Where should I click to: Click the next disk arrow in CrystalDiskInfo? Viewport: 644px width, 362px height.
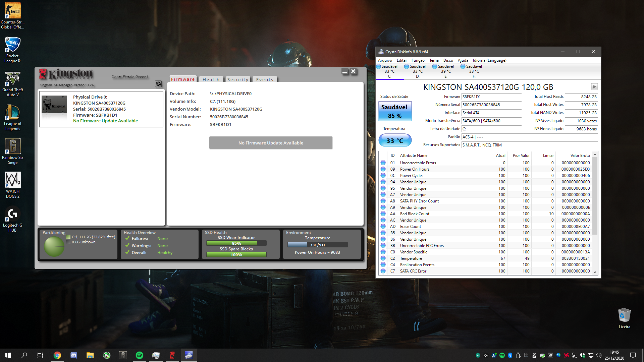point(594,87)
